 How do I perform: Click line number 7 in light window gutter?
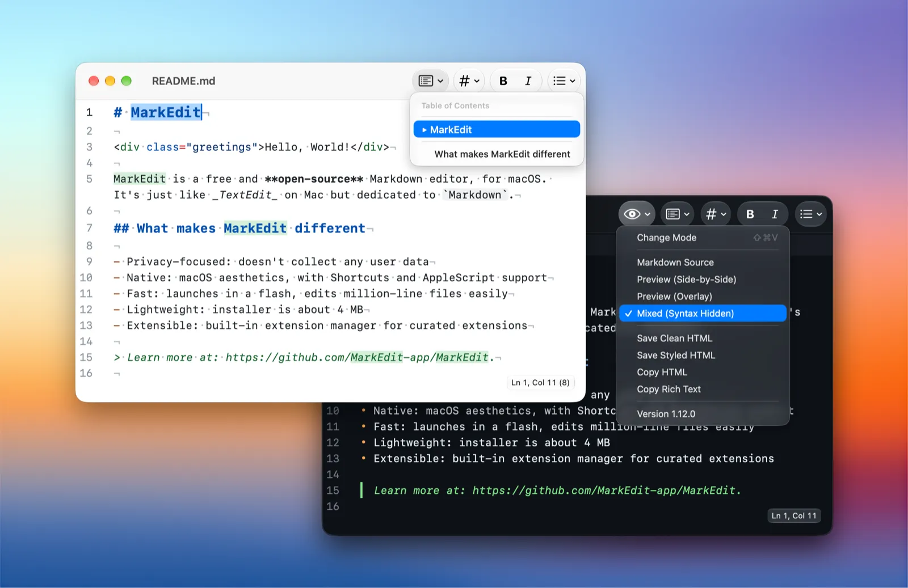pyautogui.click(x=89, y=228)
